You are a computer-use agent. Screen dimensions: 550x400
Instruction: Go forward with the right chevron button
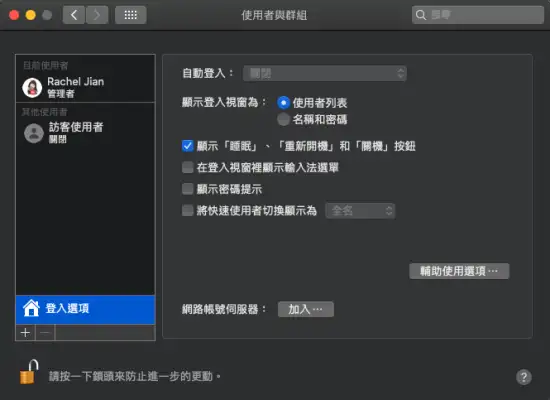point(97,15)
